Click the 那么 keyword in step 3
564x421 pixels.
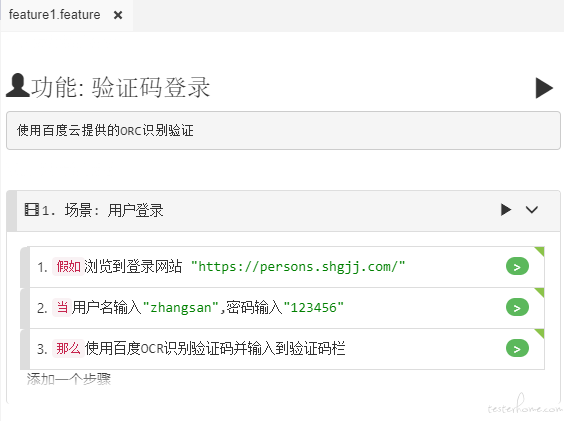tap(68, 348)
